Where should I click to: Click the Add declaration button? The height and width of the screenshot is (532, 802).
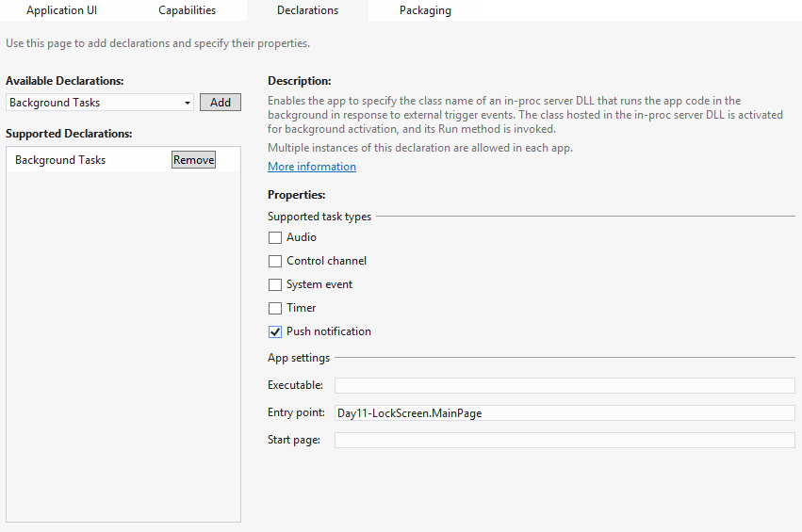(x=221, y=103)
